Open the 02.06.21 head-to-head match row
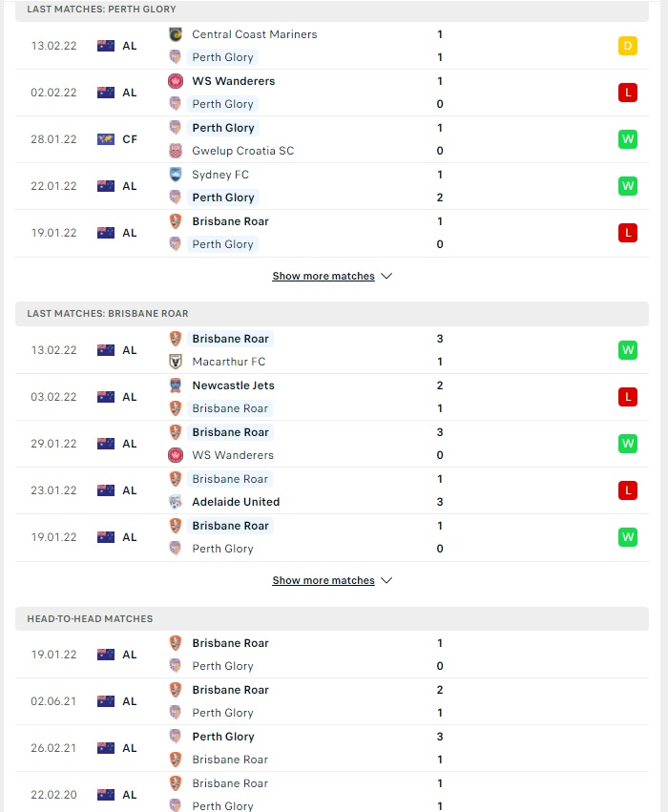 point(332,701)
